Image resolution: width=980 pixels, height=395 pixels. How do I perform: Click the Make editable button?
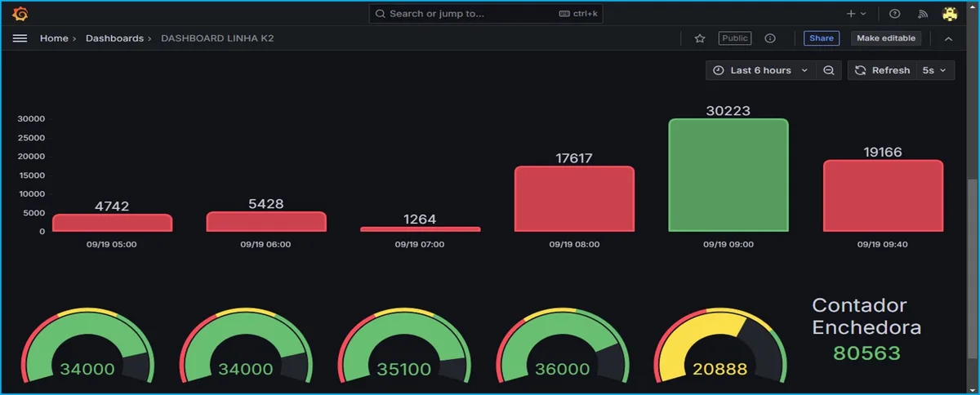click(886, 38)
